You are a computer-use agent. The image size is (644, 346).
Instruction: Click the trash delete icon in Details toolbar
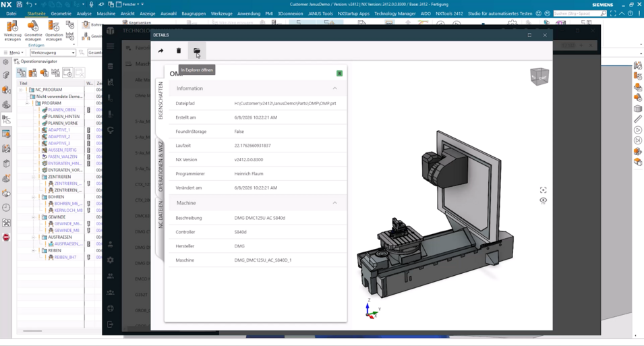coord(178,51)
